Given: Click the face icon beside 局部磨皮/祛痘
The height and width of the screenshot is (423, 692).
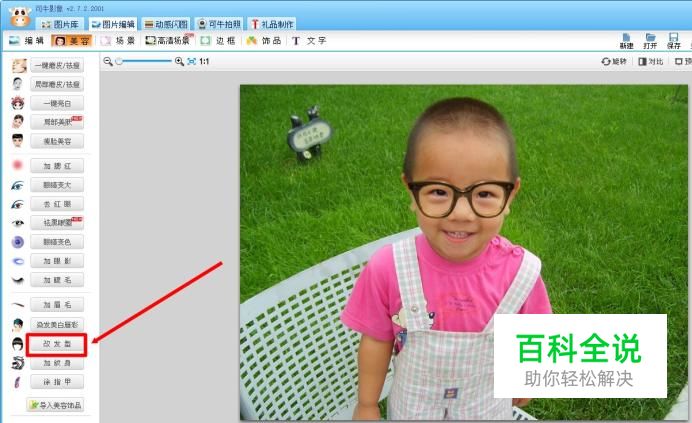Looking at the screenshot, I should [x=18, y=84].
